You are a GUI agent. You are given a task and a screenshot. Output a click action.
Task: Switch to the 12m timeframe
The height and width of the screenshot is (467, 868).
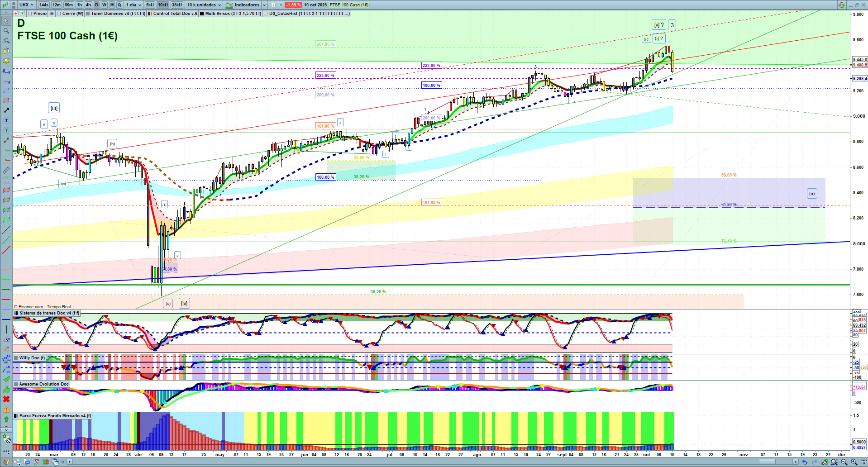pyautogui.click(x=57, y=5)
